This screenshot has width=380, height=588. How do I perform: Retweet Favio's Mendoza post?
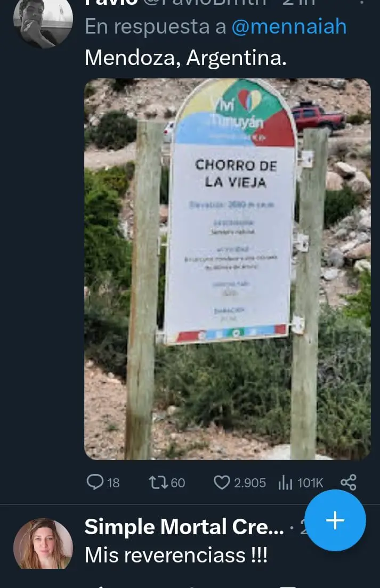158,482
